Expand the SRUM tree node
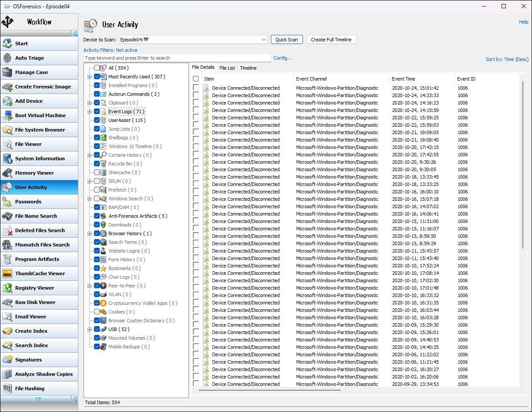This screenshot has width=532, height=412. click(x=90, y=181)
